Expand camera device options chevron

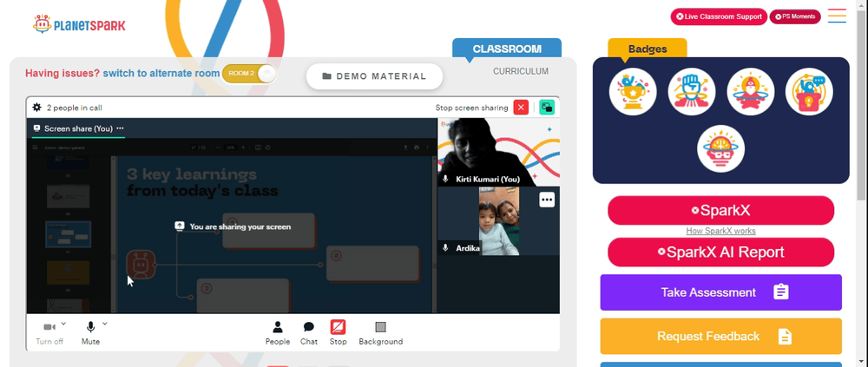(x=63, y=324)
